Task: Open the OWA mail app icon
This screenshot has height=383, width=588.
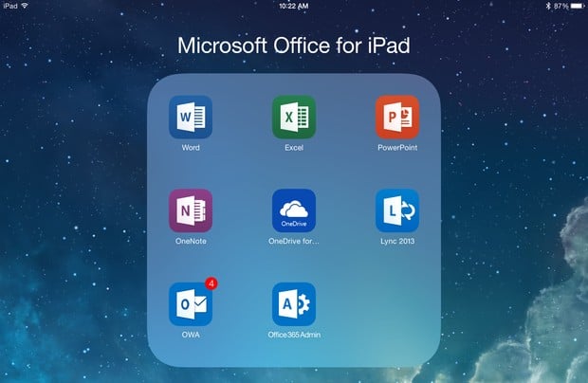Action: [191, 304]
